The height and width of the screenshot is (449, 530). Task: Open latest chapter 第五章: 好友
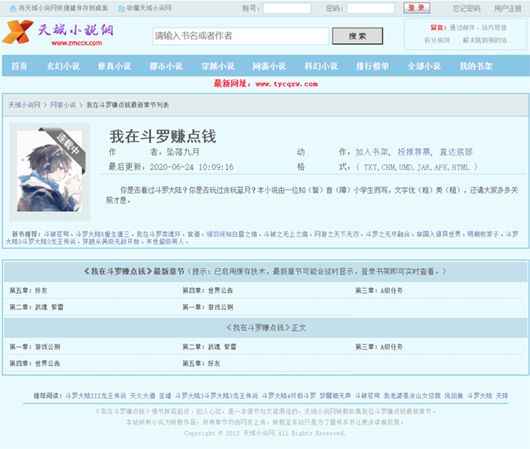pos(28,290)
